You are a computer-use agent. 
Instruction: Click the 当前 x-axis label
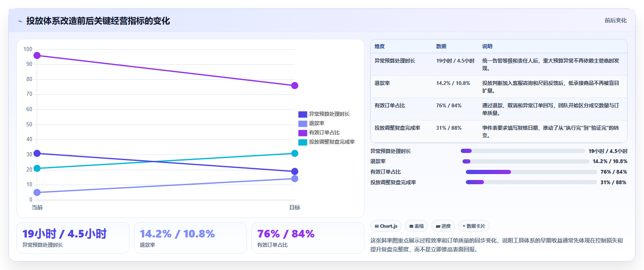(x=37, y=207)
